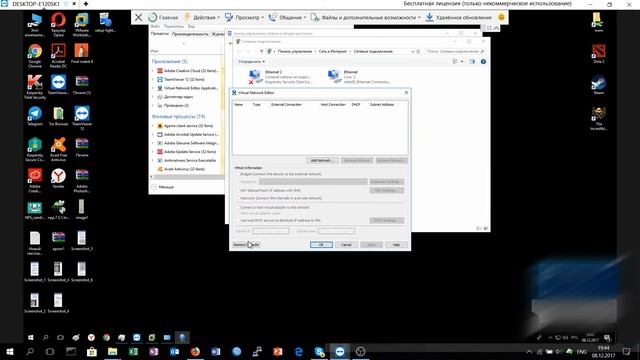This screenshot has height=360, width=640.
Task: Open Общение dropdown in TeamViewer toolbar
Action: coord(287,17)
